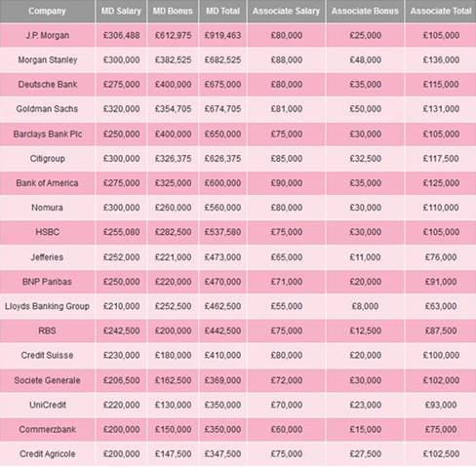
Task: Click Morgan Stanley's MD Total £682,525
Action: pyautogui.click(x=222, y=59)
